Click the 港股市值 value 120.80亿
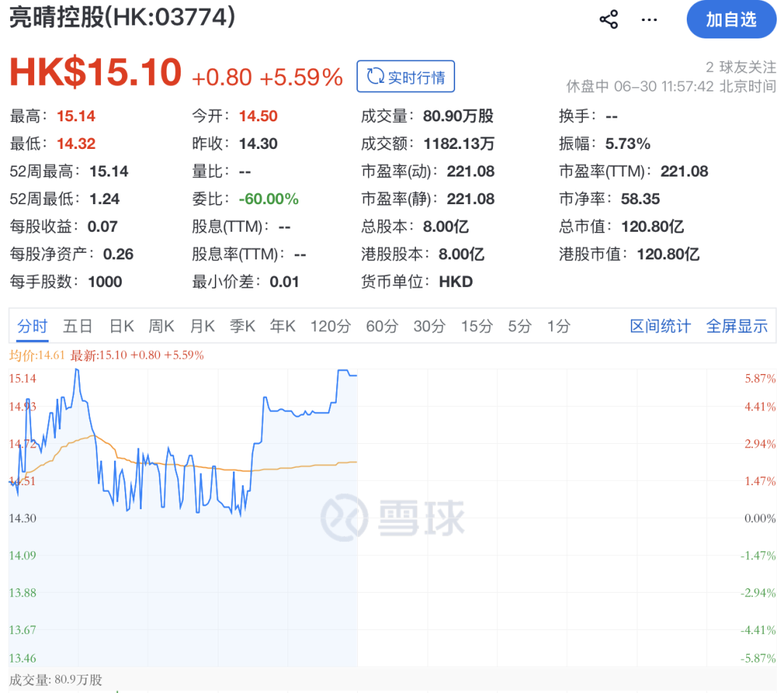Viewport: 784px width, 693px height. pyautogui.click(x=668, y=254)
